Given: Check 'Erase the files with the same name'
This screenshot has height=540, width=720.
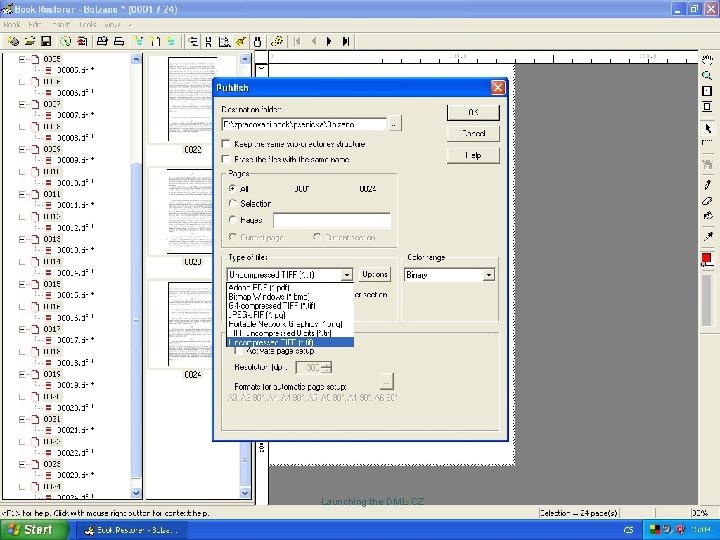Looking at the screenshot, I should tap(225, 159).
